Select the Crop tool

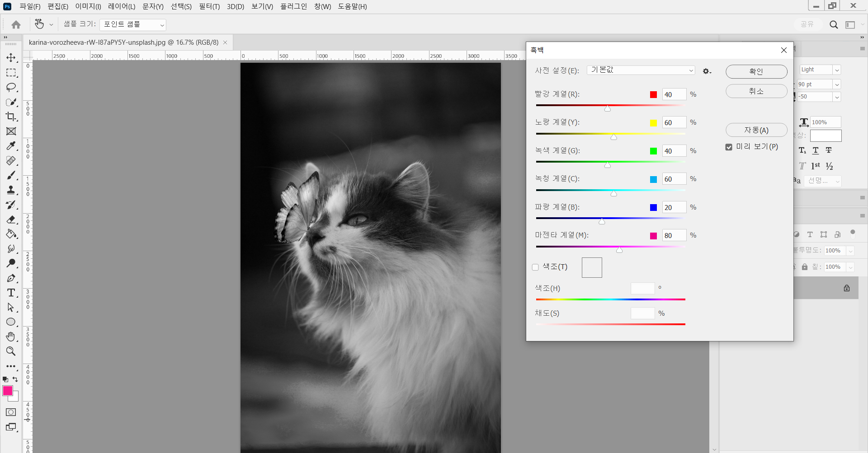11,117
